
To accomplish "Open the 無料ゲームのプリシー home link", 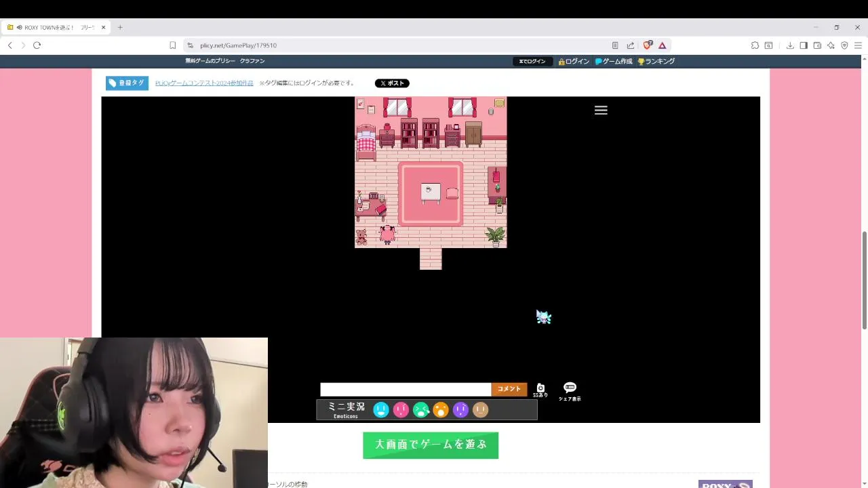I will (210, 61).
